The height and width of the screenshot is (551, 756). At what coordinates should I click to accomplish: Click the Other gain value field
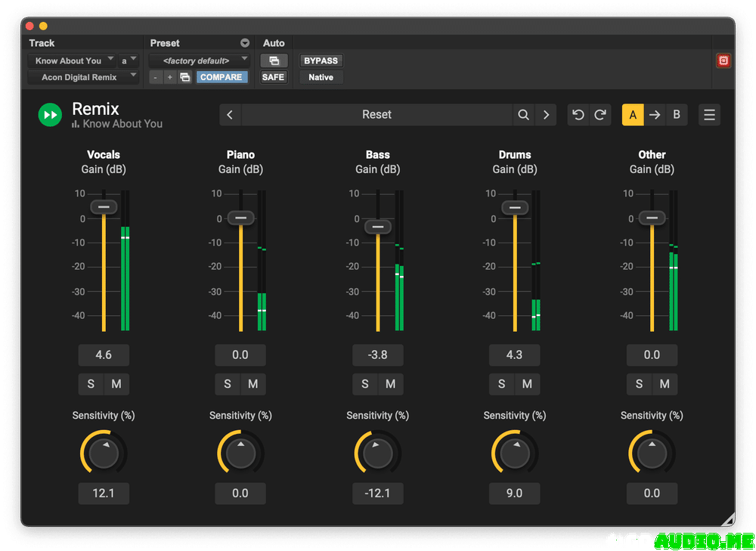click(652, 355)
